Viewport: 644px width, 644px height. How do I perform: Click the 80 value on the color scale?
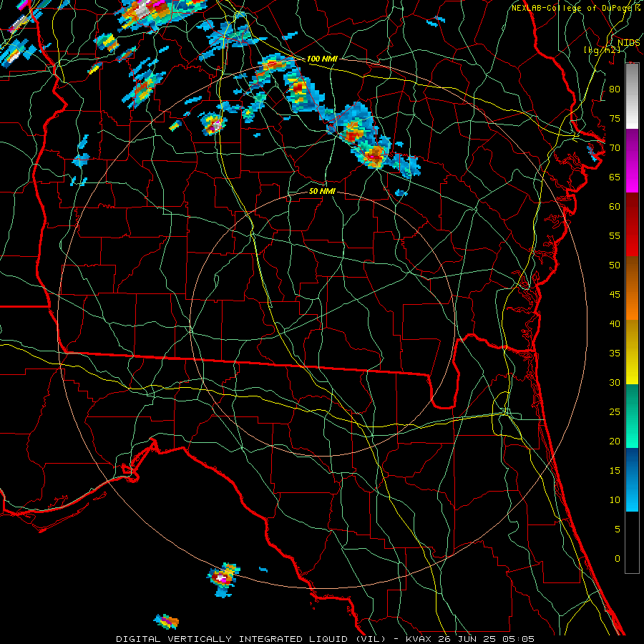pyautogui.click(x=615, y=89)
